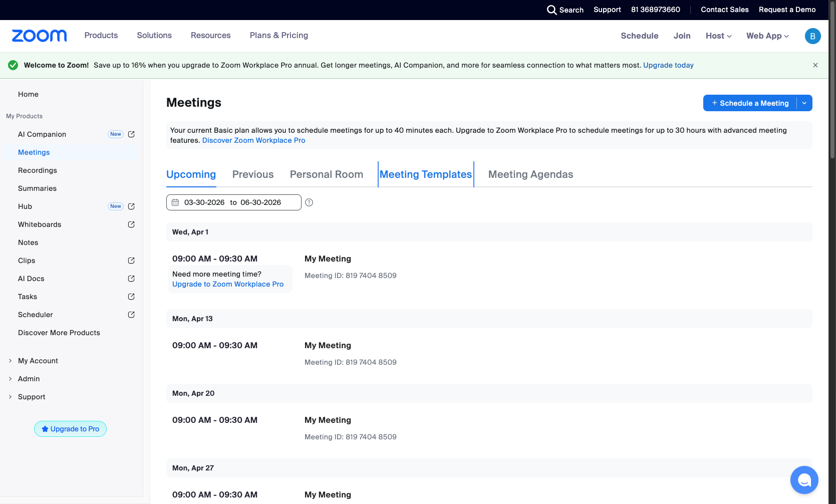Open Products menu
This screenshot has height=504, width=836.
[101, 36]
